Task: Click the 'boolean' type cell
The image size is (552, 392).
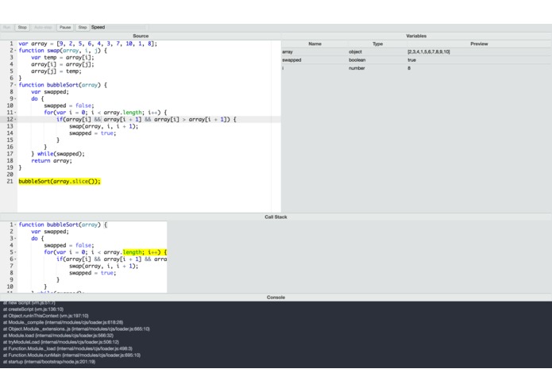Action: click(357, 60)
